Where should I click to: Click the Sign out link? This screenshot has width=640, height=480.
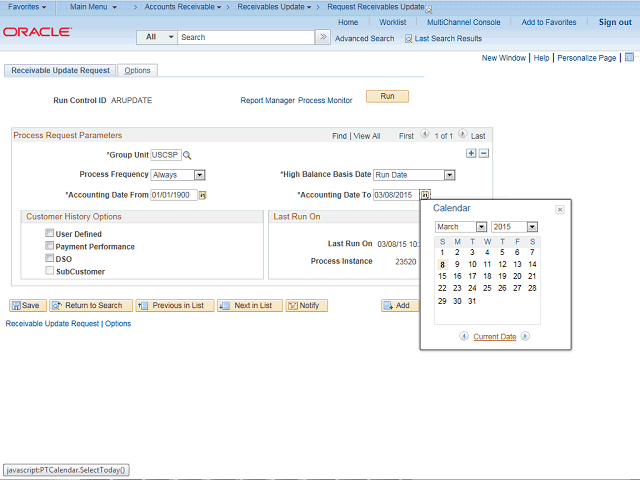(x=615, y=22)
